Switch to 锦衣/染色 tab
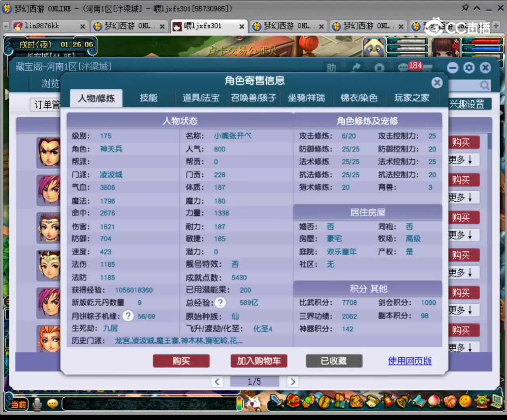Viewport: 507px width, 420px height. click(359, 98)
